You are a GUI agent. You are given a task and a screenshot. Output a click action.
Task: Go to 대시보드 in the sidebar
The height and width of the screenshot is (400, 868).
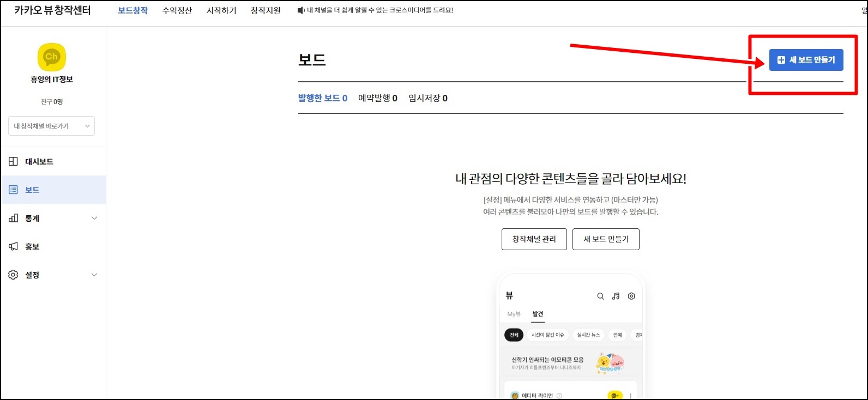pos(53,161)
